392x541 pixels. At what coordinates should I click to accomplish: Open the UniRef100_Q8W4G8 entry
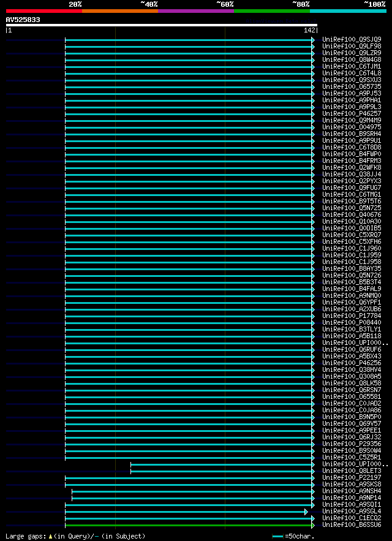tap(352, 59)
